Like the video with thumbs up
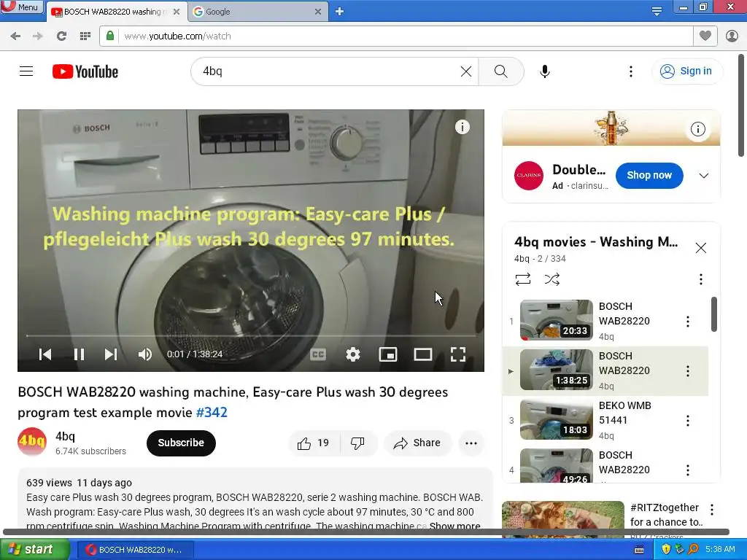Screen dimensions: 747x560 point(314,443)
